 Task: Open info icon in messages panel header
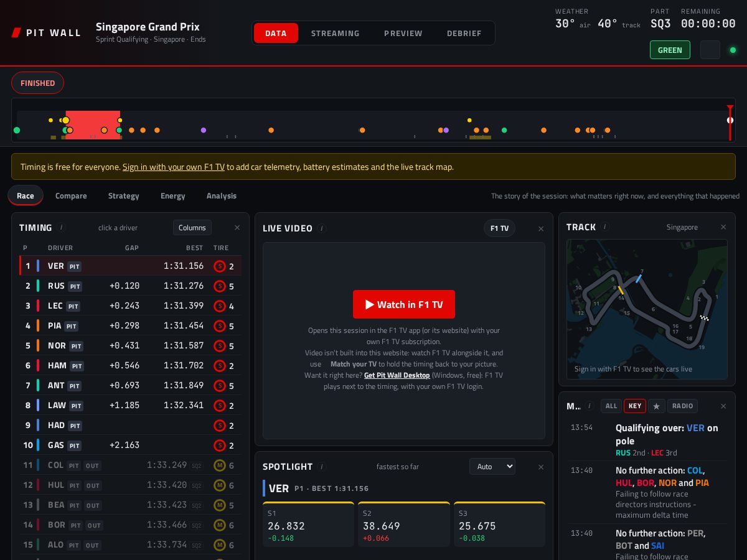point(589,406)
